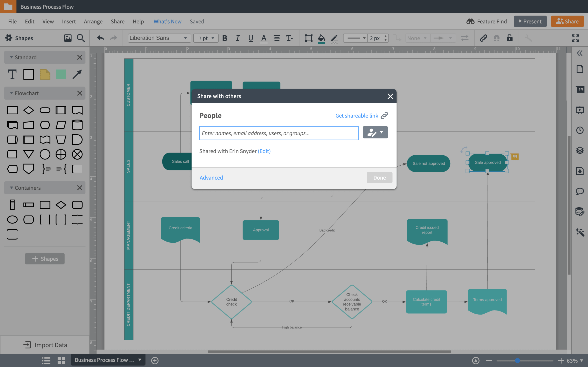Click the names and email input field
This screenshot has width=588, height=367.
coord(279,133)
